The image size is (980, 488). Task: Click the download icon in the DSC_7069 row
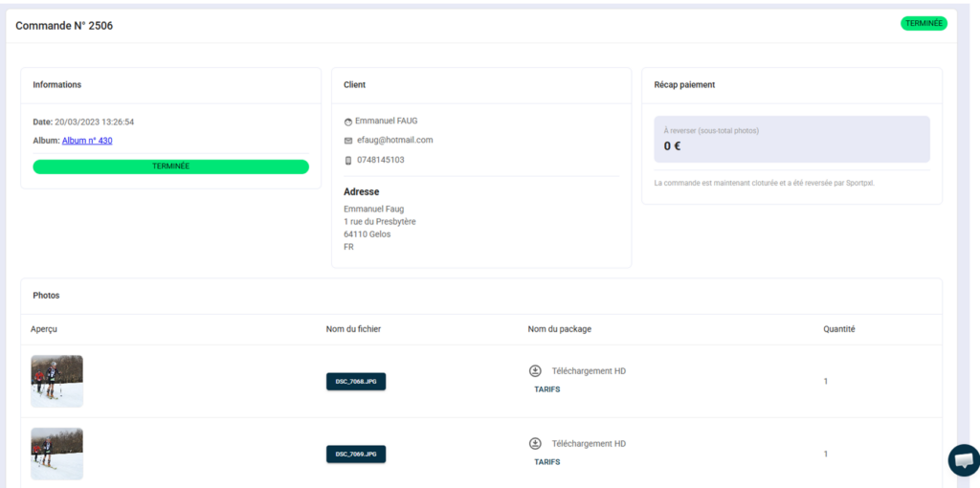point(535,444)
